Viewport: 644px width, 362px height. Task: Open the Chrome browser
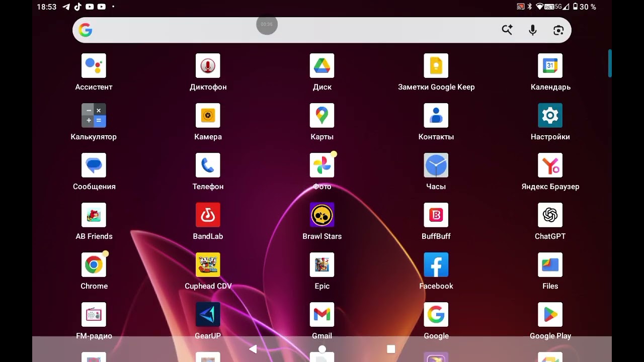94,265
